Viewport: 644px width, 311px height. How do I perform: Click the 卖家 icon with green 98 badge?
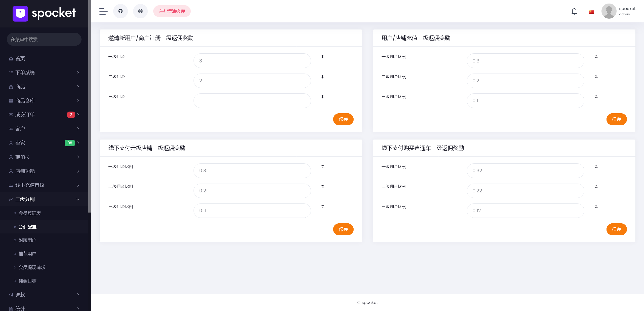pyautogui.click(x=11, y=143)
